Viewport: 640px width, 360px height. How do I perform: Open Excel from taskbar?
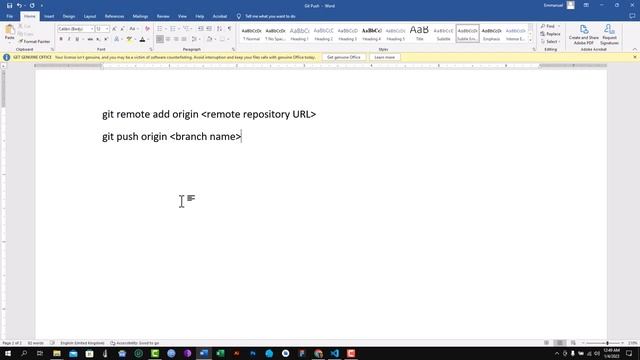pos(220,353)
